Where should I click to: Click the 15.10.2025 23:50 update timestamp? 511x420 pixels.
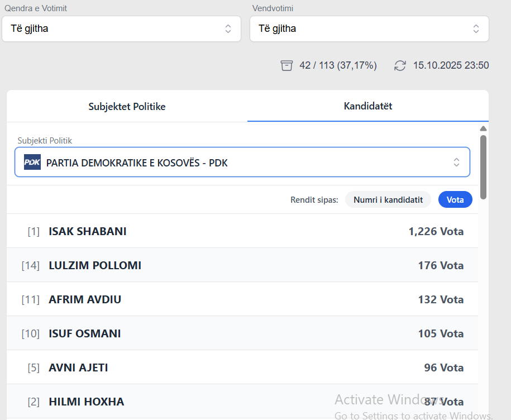[451, 65]
